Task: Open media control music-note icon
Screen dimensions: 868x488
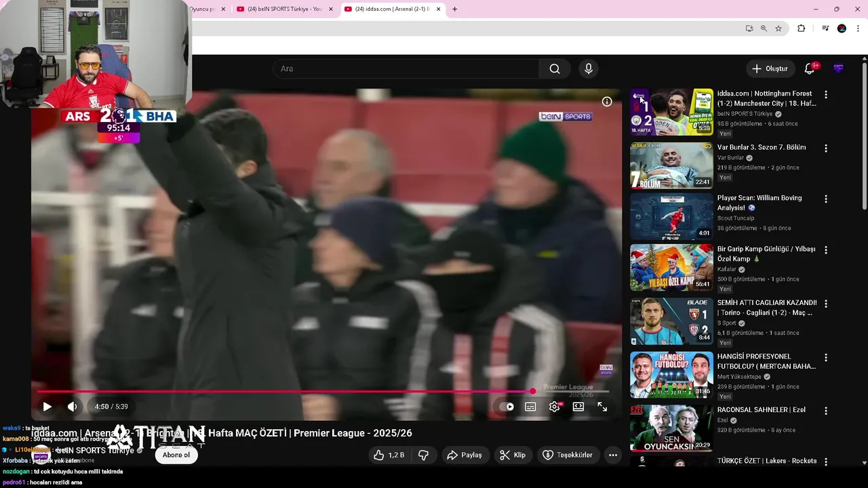Action: click(x=825, y=28)
